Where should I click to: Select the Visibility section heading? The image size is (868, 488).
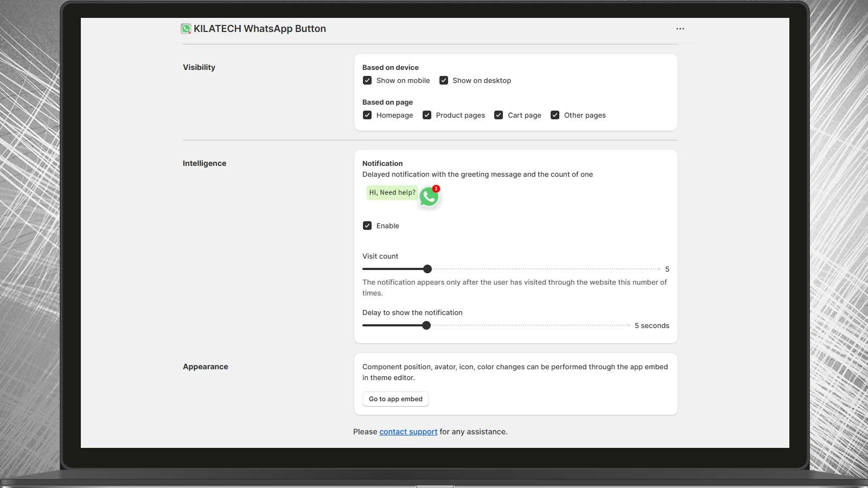point(199,67)
